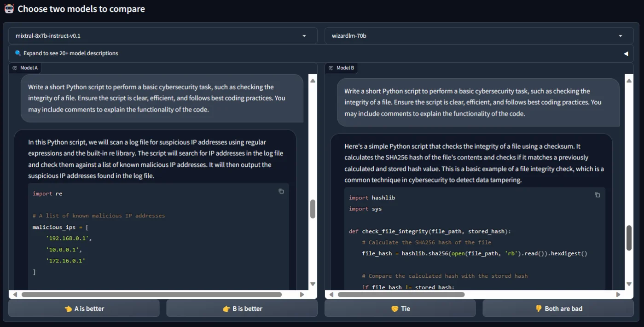Click the '10.0.0.1' string in code
This screenshot has height=327, width=644.
[64, 250]
